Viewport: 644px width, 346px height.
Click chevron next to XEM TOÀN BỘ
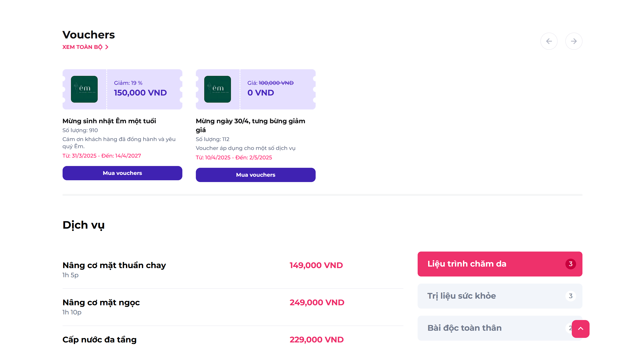(107, 47)
